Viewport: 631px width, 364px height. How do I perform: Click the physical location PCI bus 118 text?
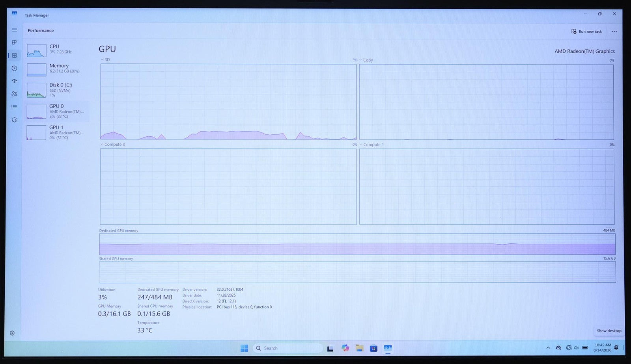click(244, 307)
